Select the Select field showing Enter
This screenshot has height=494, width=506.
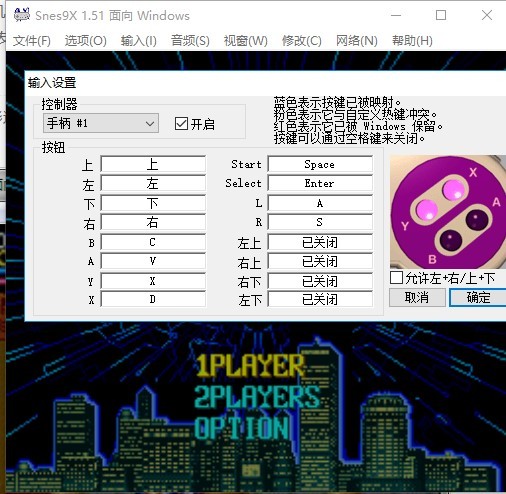320,183
